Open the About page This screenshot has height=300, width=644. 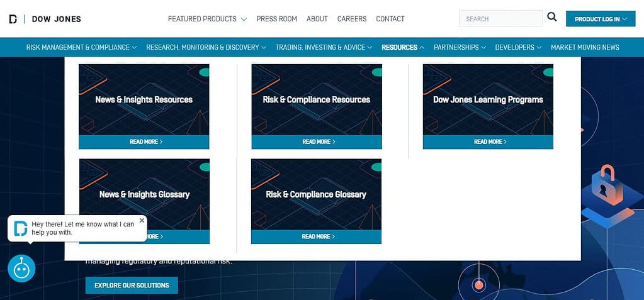click(x=317, y=19)
